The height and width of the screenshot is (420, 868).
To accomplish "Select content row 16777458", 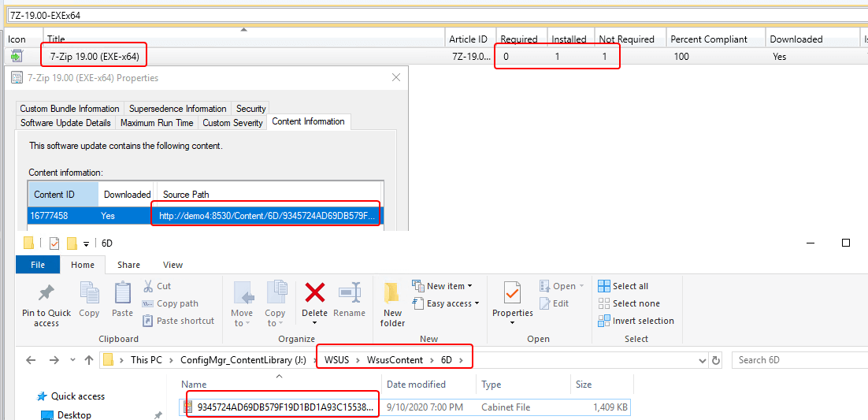I will tap(206, 216).
